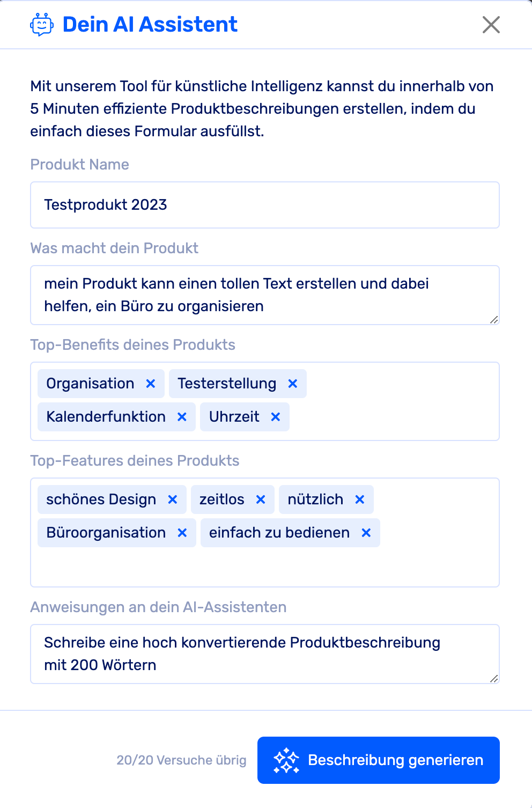Delete the schönes Design feature tag

click(173, 500)
